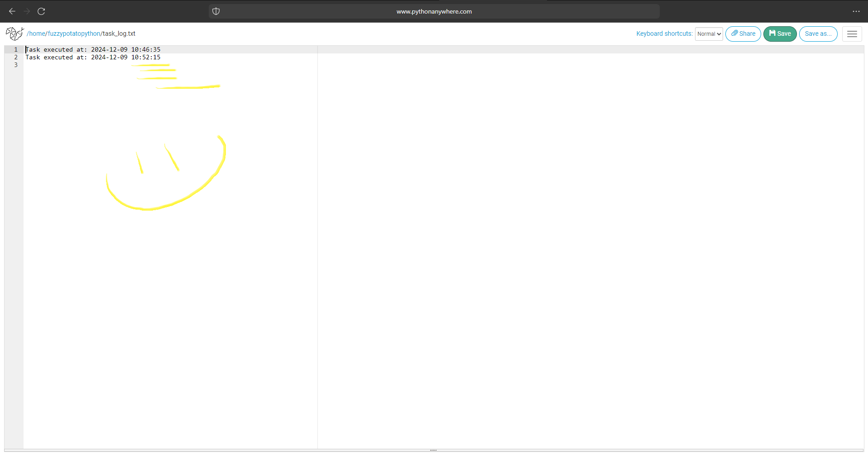Click the browser back arrow
The width and height of the screenshot is (868, 457).
click(x=12, y=11)
